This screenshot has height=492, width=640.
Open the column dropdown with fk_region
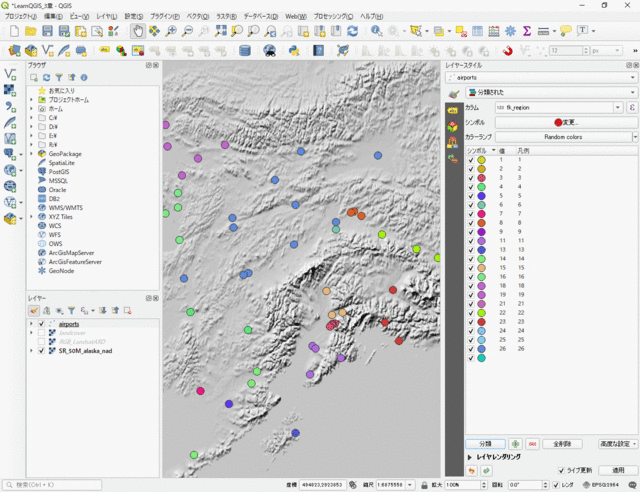[559, 108]
